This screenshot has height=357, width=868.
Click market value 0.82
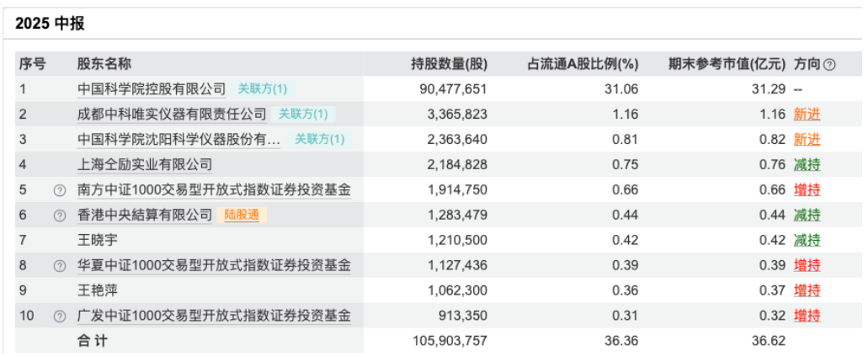772,139
